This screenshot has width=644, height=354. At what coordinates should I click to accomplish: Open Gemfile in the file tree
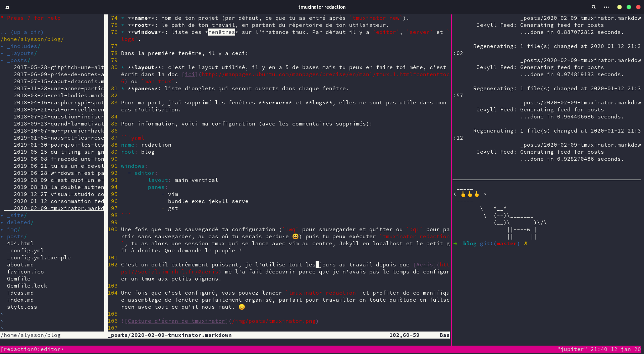pos(19,279)
